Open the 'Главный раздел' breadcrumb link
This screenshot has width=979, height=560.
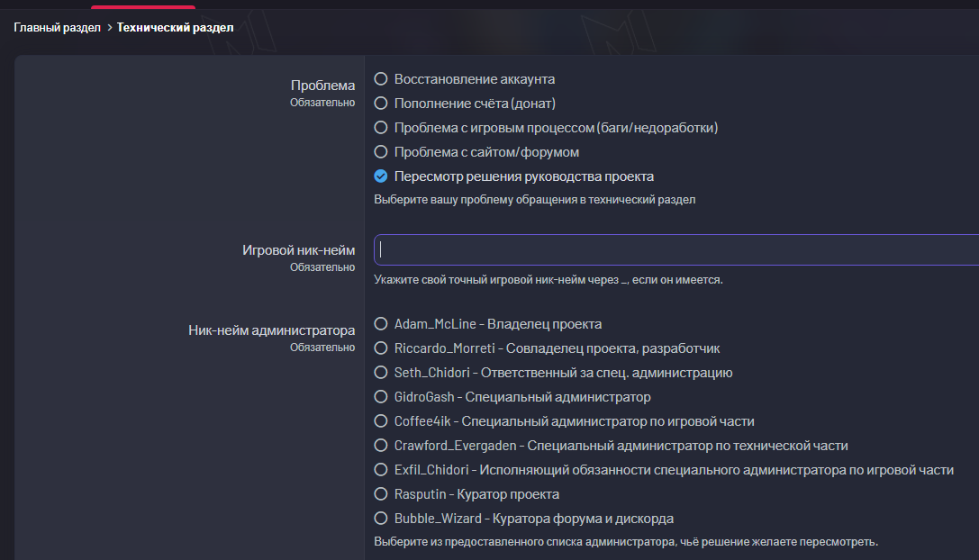point(57,28)
